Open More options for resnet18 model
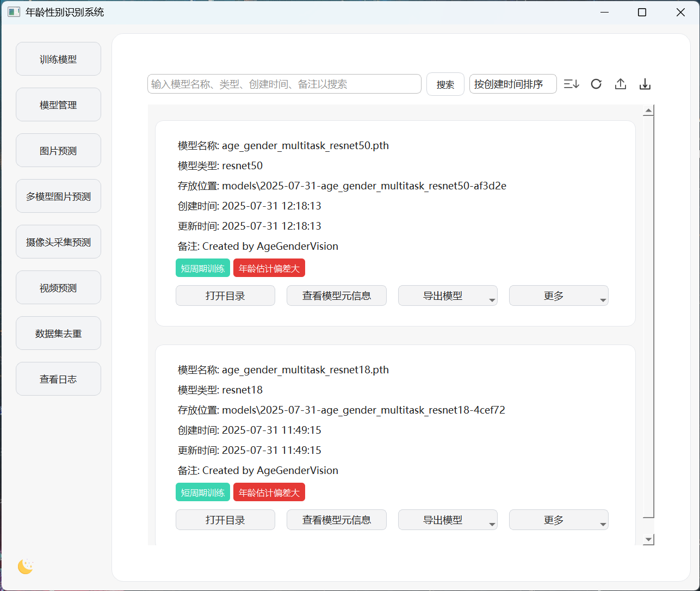The image size is (700, 591). (x=558, y=520)
